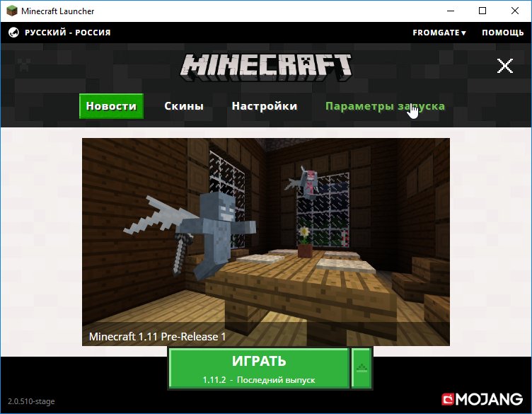This screenshot has width=532, height=414.
Task: Switch to the Скины tab
Action: [184, 106]
